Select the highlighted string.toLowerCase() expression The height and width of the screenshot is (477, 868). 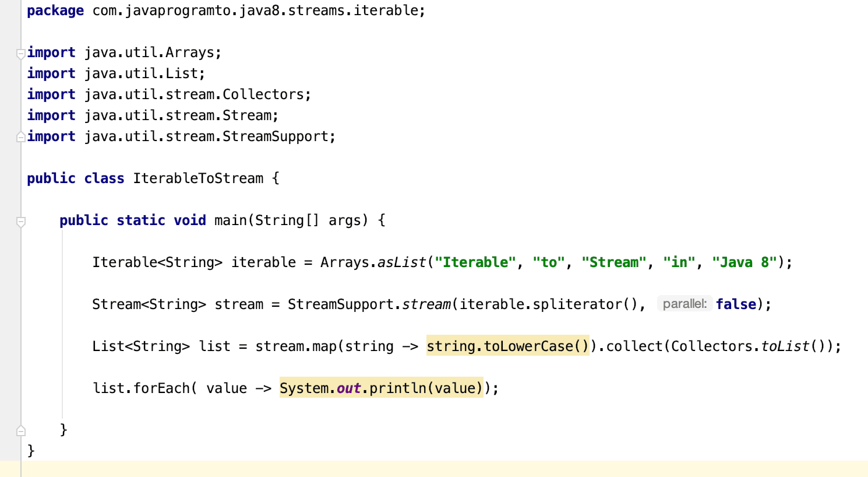507,346
